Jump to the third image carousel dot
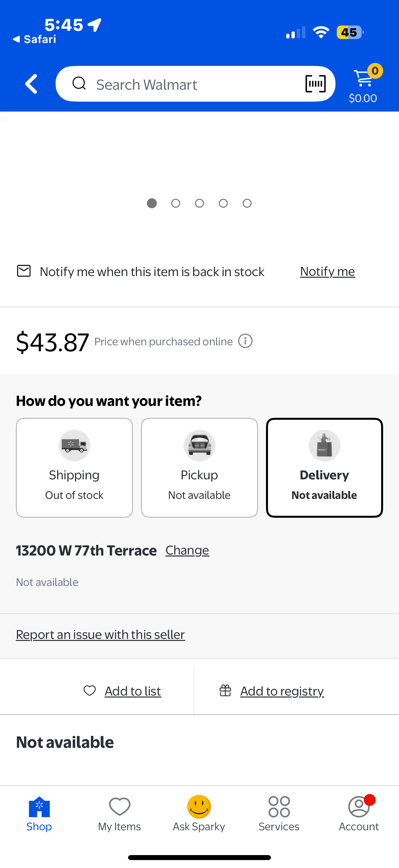This screenshot has width=399, height=868. [x=199, y=203]
